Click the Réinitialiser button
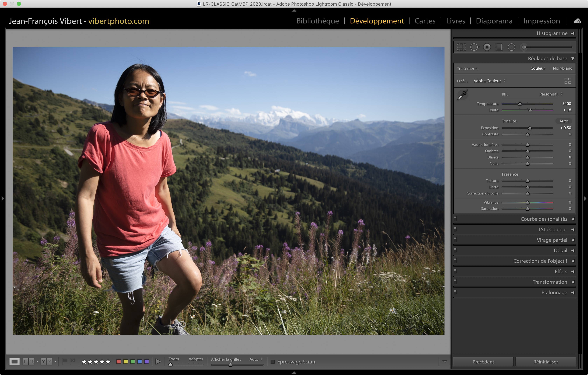 545,362
